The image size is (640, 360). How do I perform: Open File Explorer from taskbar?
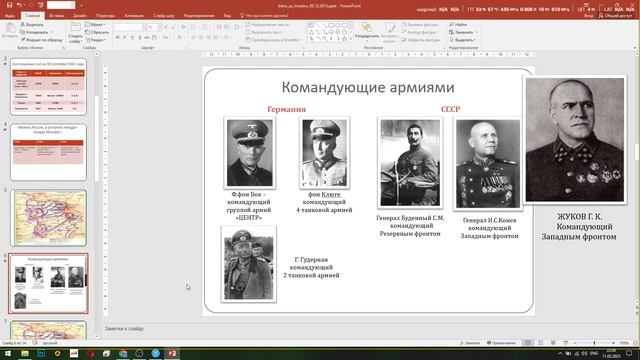pos(25,353)
